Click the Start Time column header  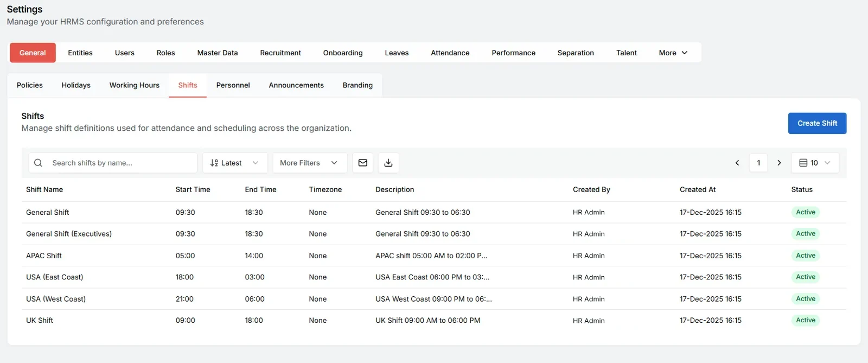click(x=193, y=189)
